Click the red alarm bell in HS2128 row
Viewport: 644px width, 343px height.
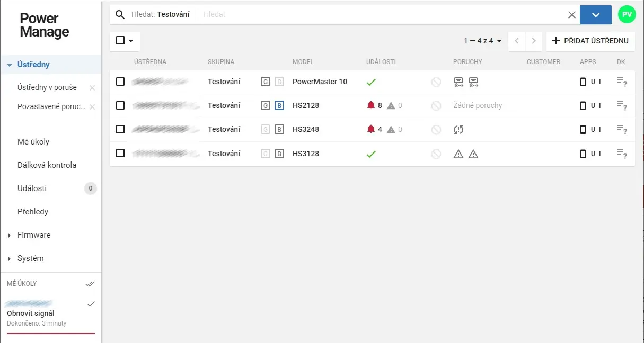coord(371,105)
